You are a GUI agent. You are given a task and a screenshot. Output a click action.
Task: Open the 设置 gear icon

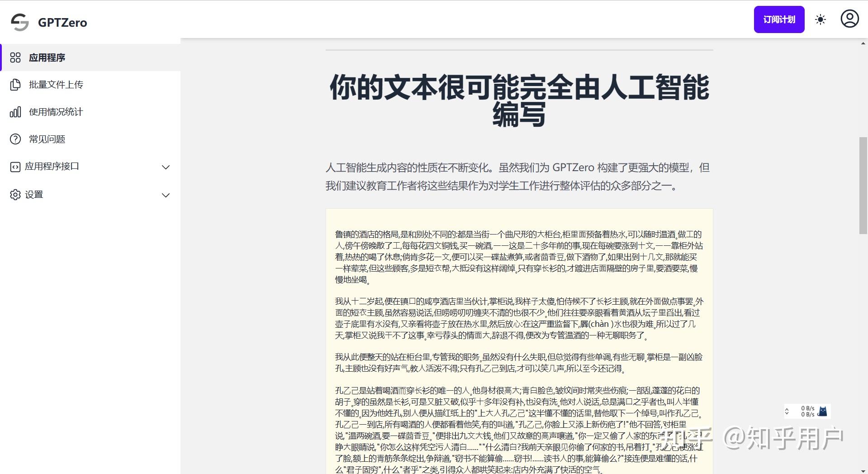(x=15, y=194)
